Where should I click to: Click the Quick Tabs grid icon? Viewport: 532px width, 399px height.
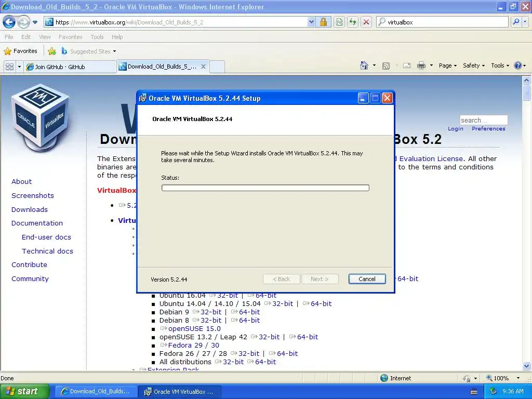tap(9, 66)
